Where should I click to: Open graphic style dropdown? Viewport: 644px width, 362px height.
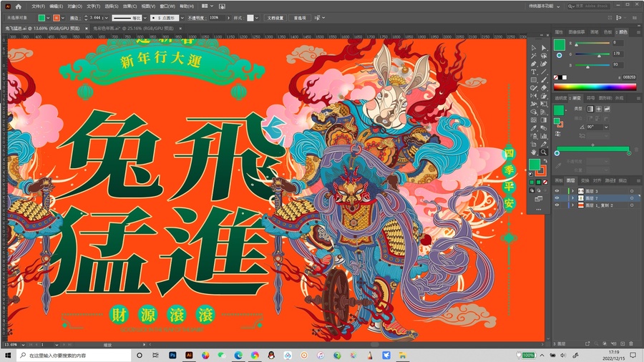point(257,18)
